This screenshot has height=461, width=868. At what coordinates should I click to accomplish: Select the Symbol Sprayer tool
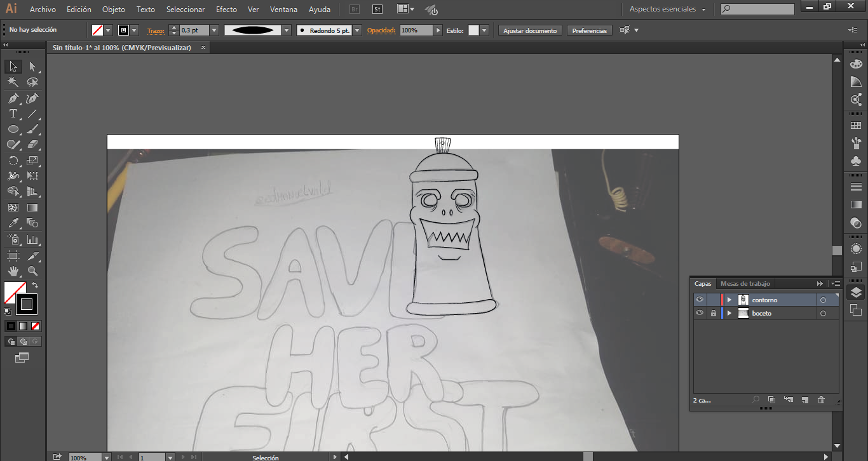(13, 239)
